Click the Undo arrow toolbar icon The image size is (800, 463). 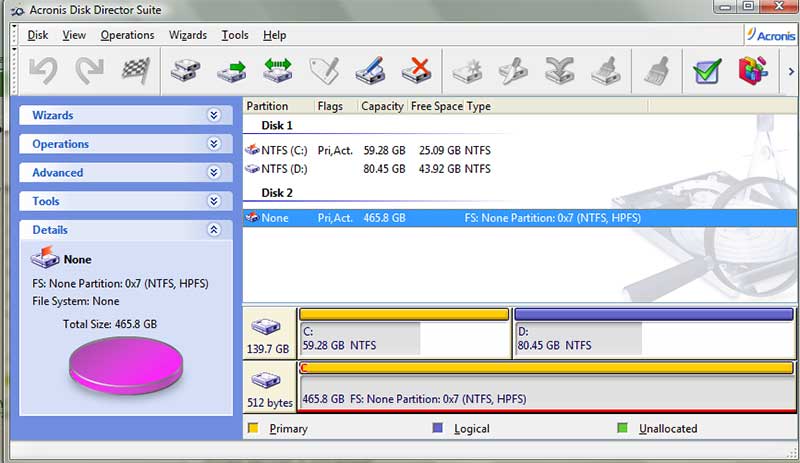(43, 70)
